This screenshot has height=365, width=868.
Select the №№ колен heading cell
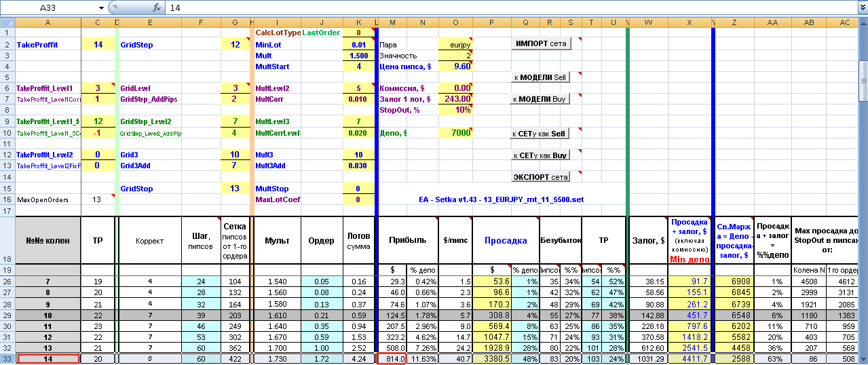48,240
